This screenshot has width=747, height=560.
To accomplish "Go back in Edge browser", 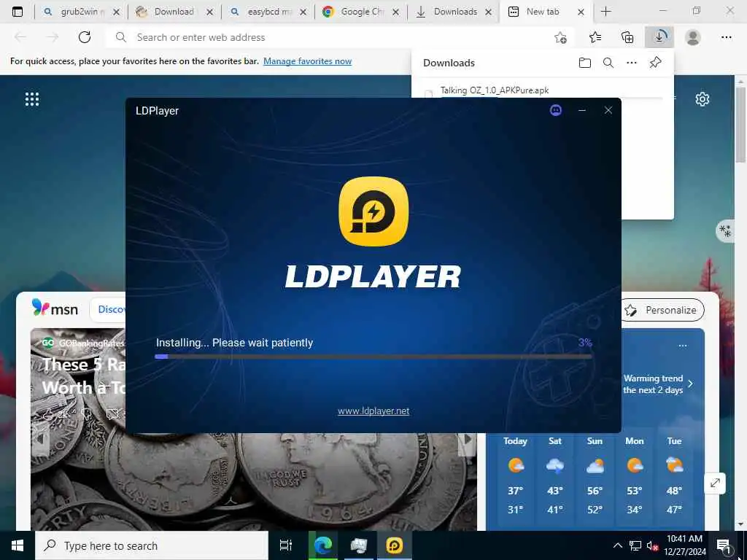I will pyautogui.click(x=20, y=37).
